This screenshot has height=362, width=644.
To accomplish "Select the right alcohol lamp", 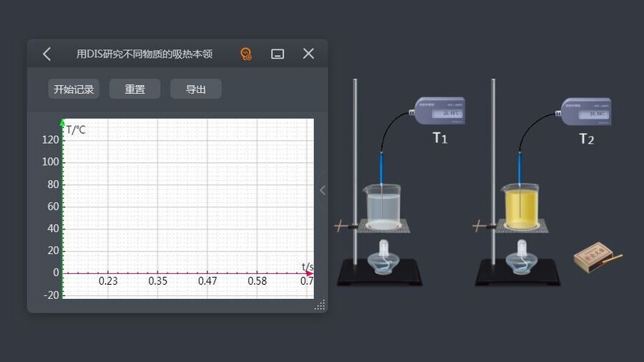I will click(x=520, y=258).
